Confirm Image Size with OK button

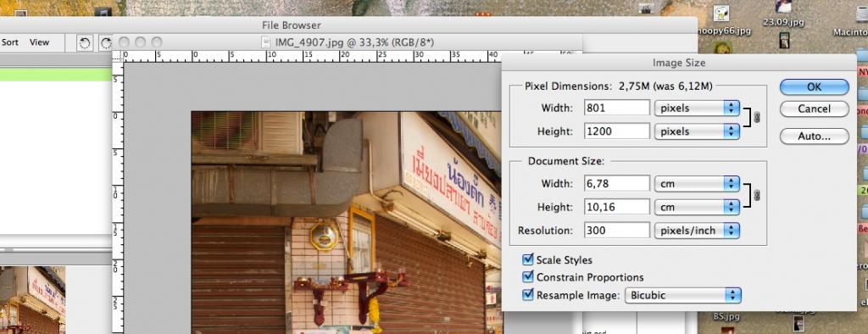click(x=814, y=87)
